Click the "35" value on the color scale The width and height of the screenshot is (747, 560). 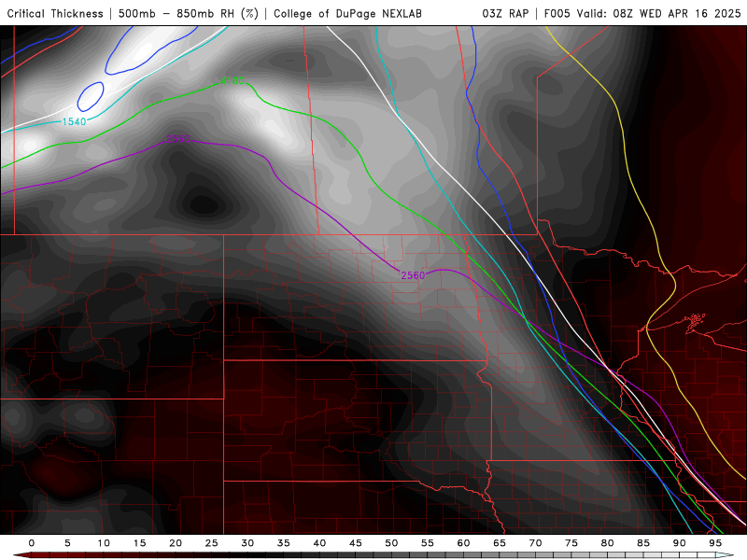[x=284, y=543]
